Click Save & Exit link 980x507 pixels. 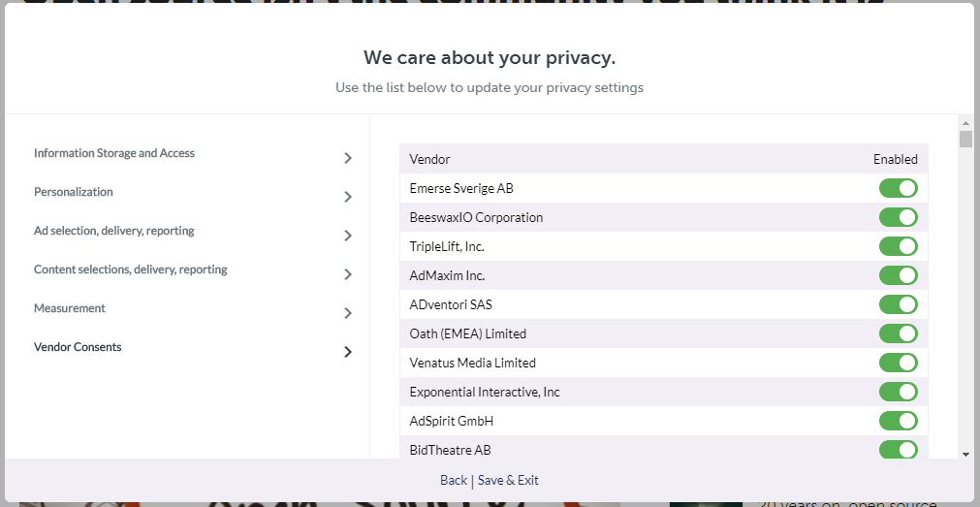click(508, 480)
